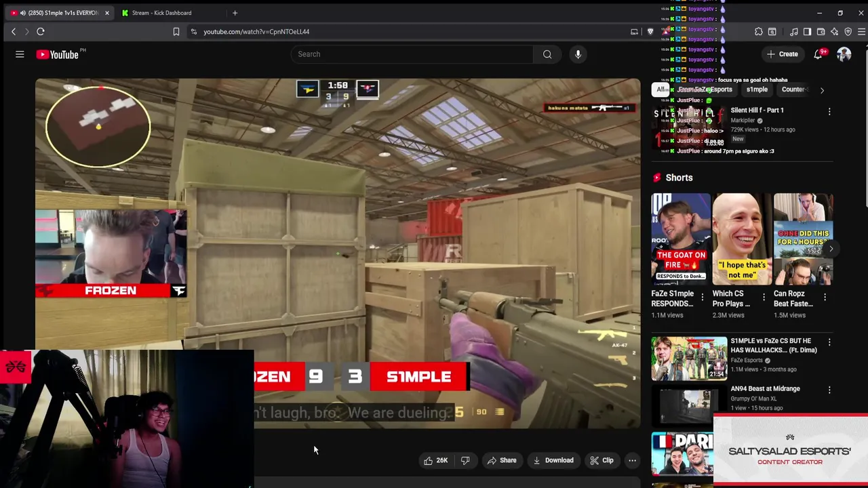
Task: Like the video (26K)
Action: (x=435, y=460)
